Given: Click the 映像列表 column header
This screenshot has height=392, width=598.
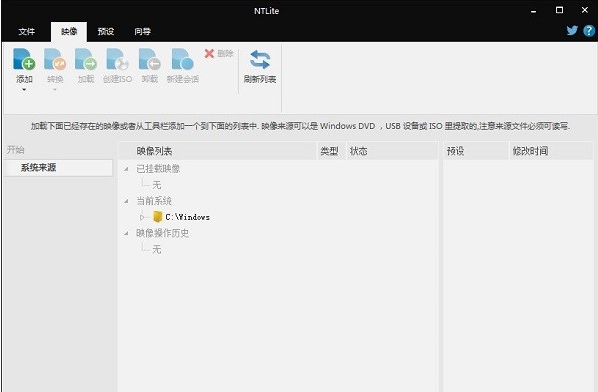Looking at the screenshot, I should pos(218,151).
